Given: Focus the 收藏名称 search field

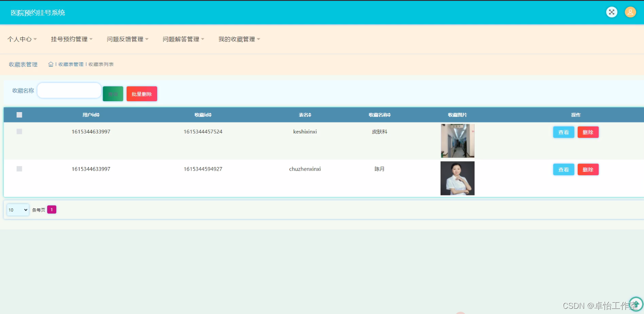Looking at the screenshot, I should coord(69,90).
